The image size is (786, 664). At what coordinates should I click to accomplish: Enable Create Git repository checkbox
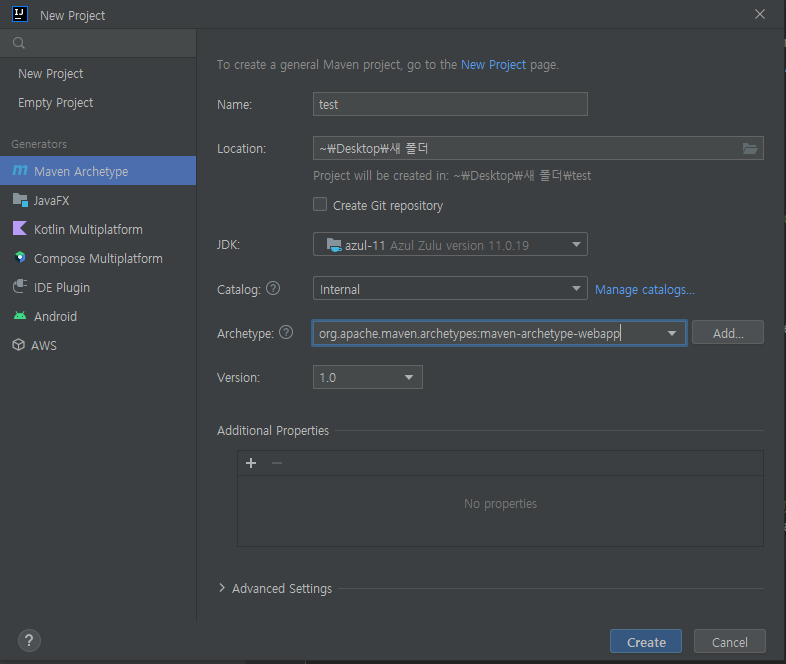(320, 204)
